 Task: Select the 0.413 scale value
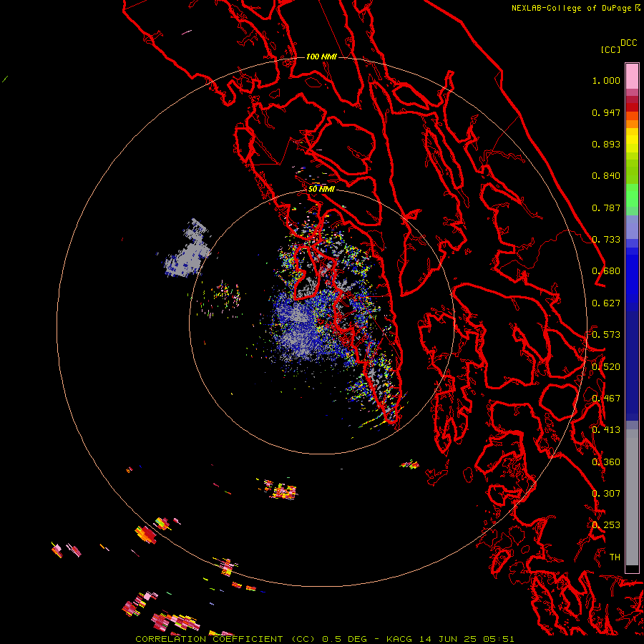[x=606, y=430]
